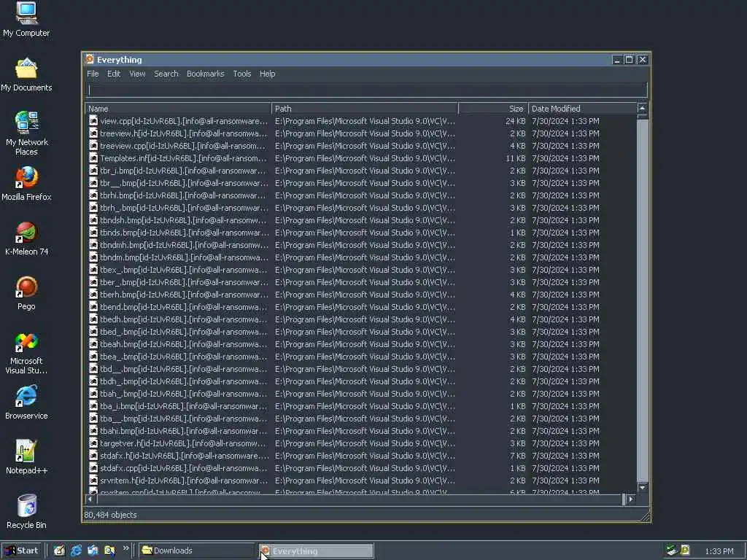747x560 pixels.
Task: Sort results by Path column header
Action: pyautogui.click(x=365, y=109)
